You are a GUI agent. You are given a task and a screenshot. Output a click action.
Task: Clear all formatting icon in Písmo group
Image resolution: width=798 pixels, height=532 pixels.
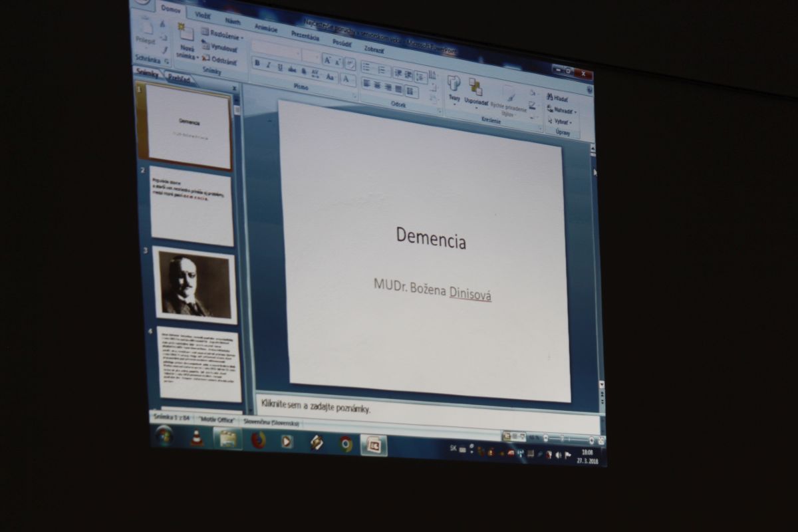point(350,63)
